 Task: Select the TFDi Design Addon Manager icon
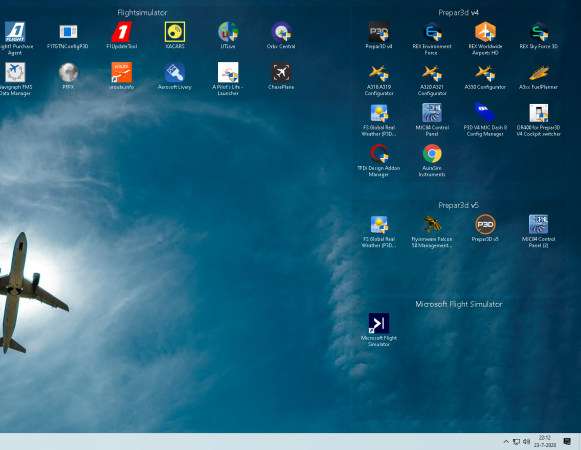coord(379,153)
